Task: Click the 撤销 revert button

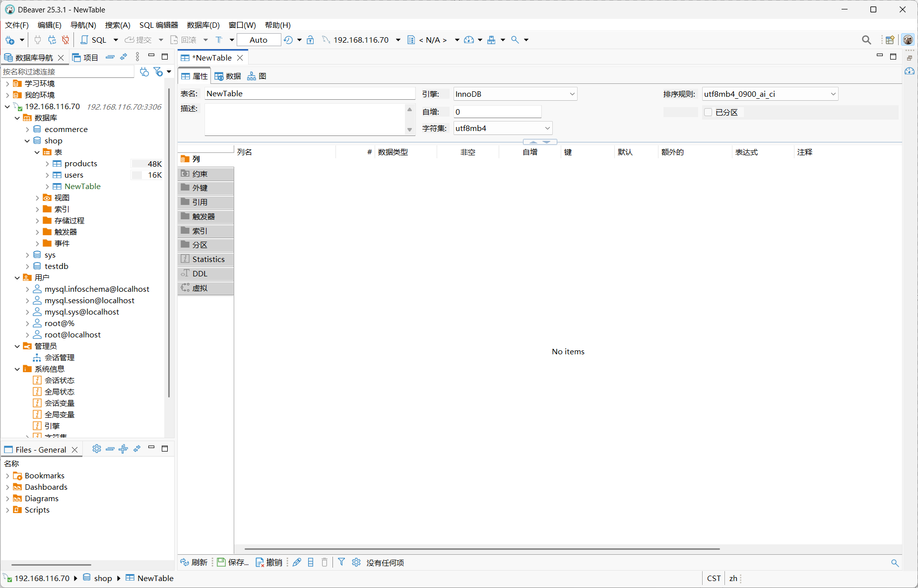Action: 268,562
